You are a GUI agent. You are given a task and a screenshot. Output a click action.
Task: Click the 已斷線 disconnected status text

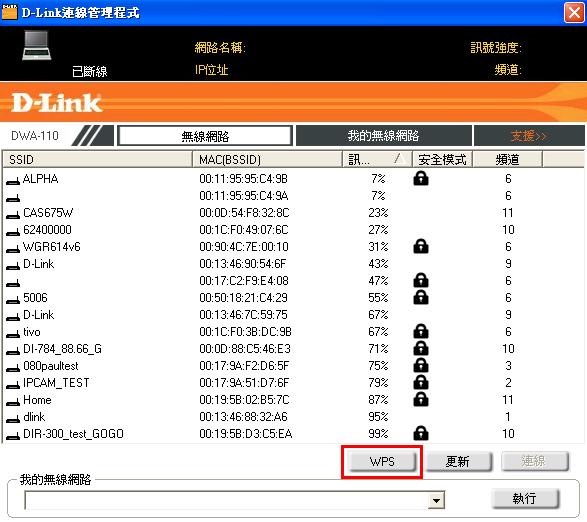click(89, 71)
